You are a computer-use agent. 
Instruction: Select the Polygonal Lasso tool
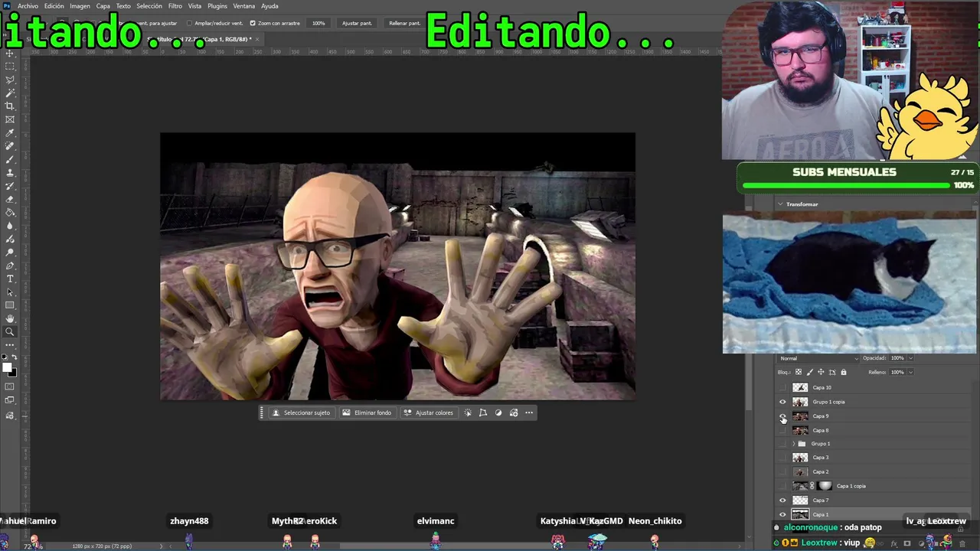click(x=10, y=80)
